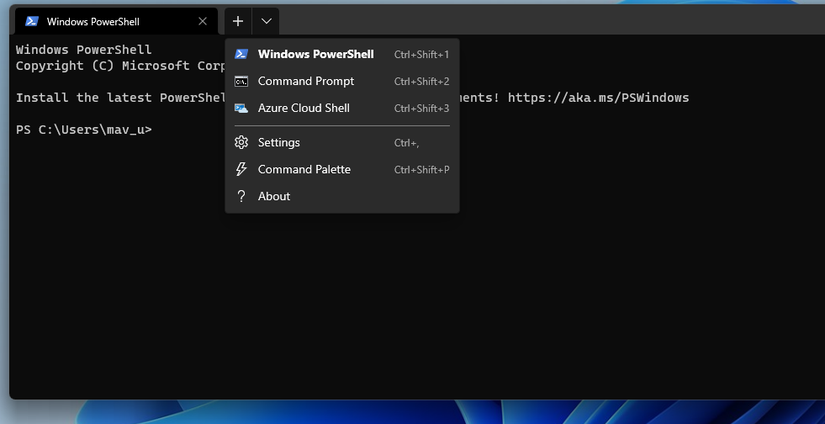This screenshot has width=825, height=424.
Task: Choose Windows PowerShell from the profile menu
Action: (x=315, y=54)
